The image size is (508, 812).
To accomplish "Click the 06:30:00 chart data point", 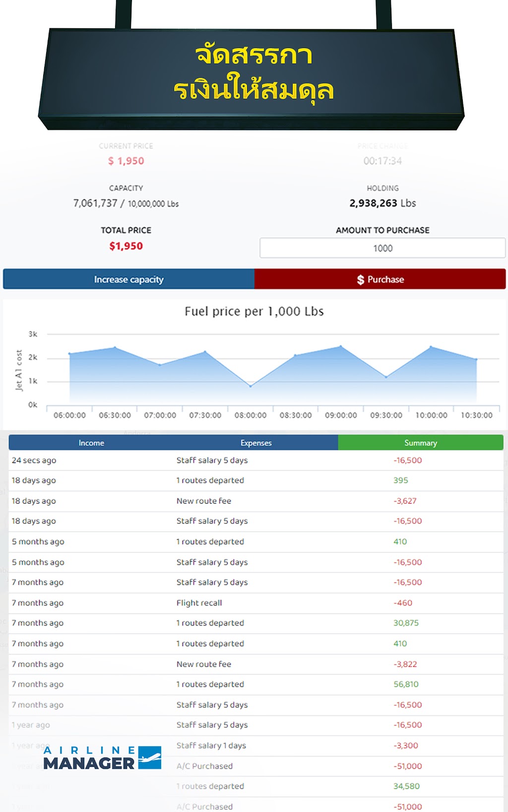I will (x=115, y=348).
